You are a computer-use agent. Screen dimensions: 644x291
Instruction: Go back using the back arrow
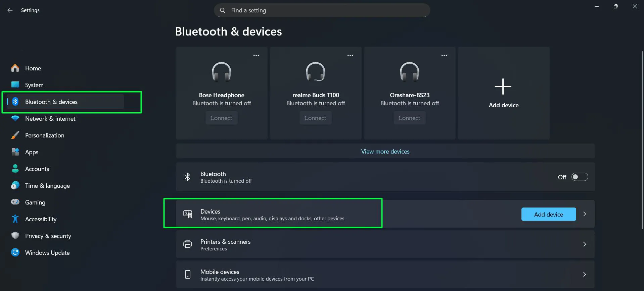pos(10,10)
